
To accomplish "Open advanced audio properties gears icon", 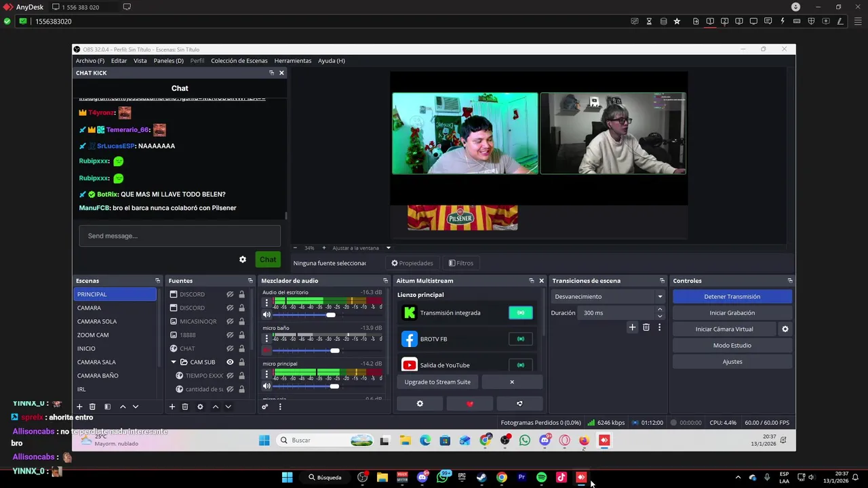I will [x=265, y=407].
